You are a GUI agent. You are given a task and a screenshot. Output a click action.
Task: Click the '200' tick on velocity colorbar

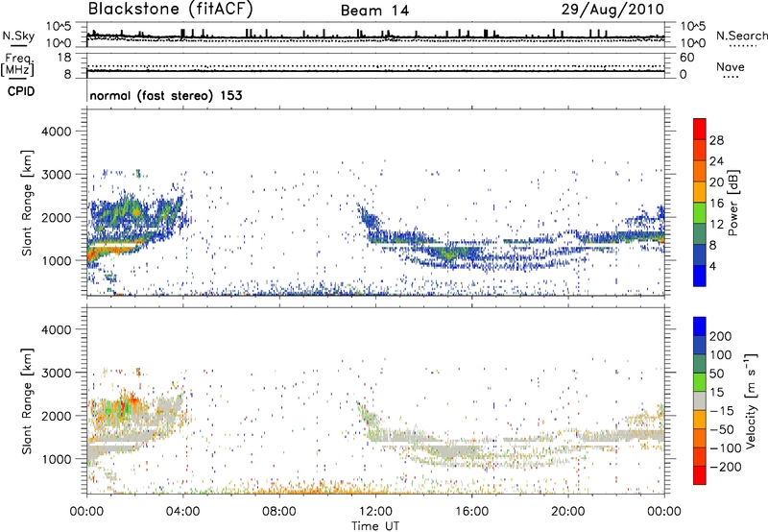[x=721, y=336]
